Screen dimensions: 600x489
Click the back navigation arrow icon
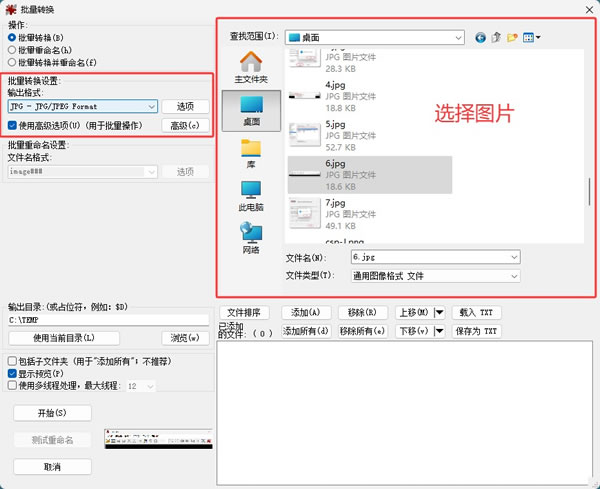click(480, 37)
